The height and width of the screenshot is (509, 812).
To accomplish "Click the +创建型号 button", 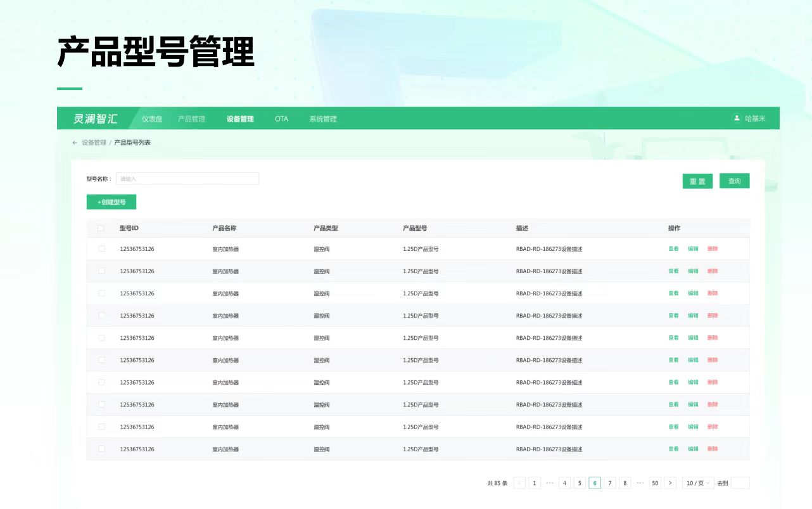I will click(x=111, y=202).
